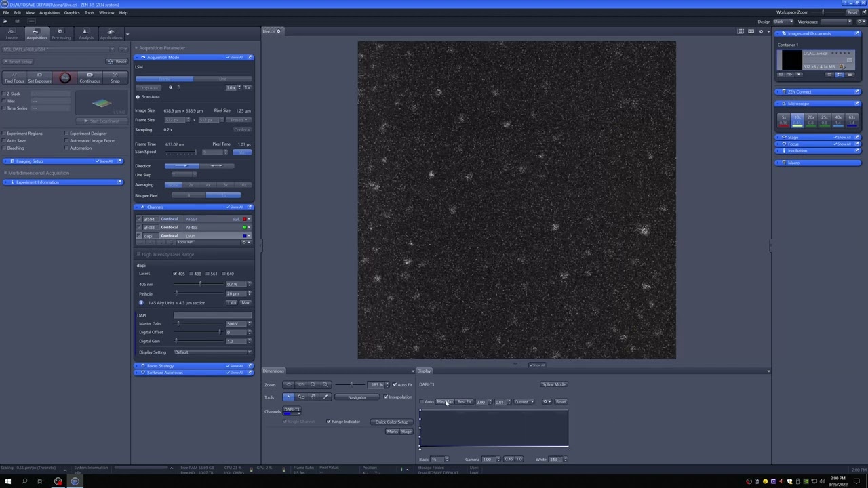868x488 pixels.
Task: Click the Best Fit button
Action: coord(465,402)
